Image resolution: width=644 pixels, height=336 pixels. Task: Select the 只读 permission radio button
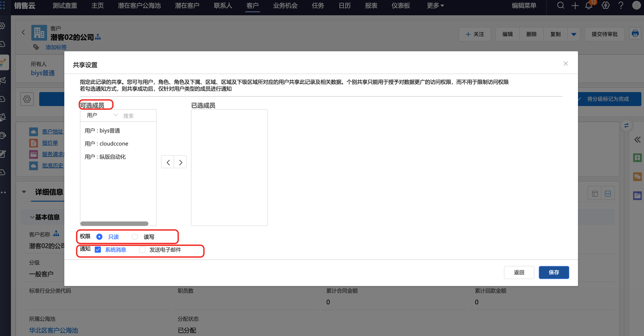99,237
